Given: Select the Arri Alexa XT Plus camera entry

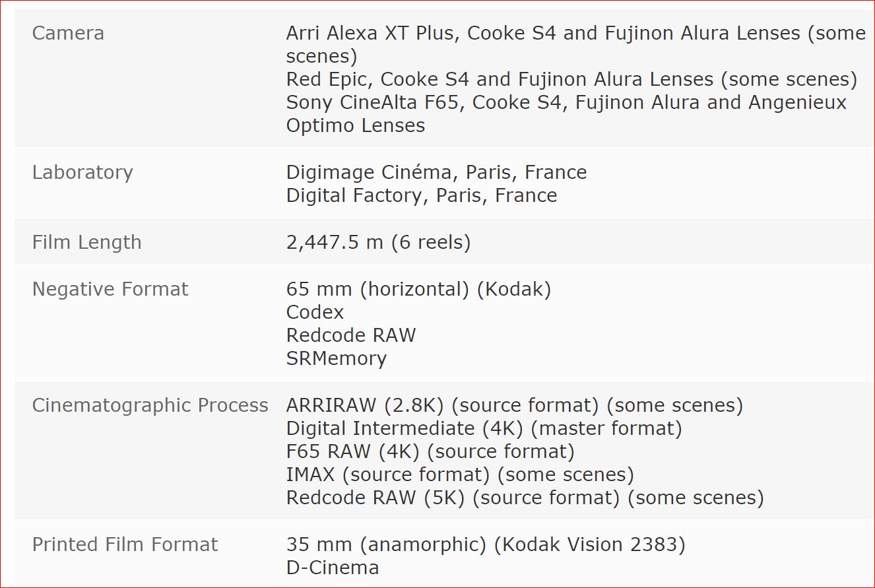Looking at the screenshot, I should pos(575,44).
